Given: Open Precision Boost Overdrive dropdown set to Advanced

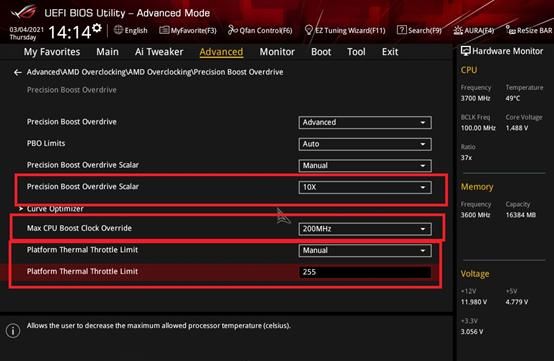Looking at the screenshot, I should coord(365,123).
